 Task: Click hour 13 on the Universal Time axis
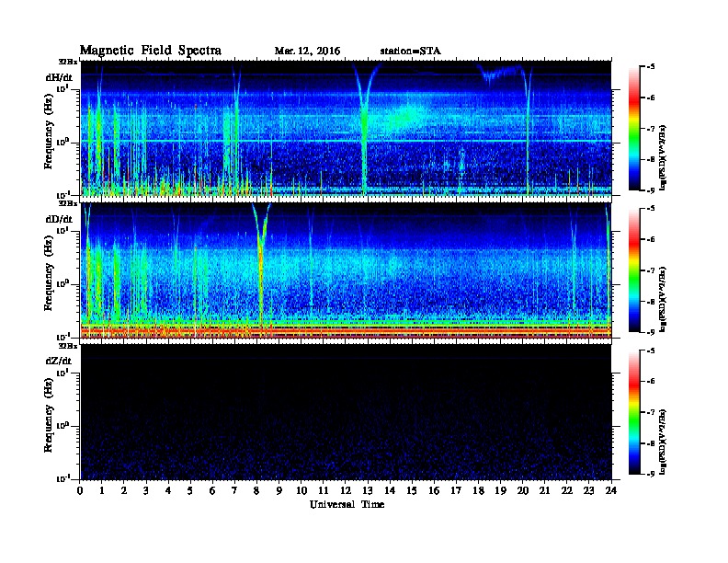coord(368,490)
